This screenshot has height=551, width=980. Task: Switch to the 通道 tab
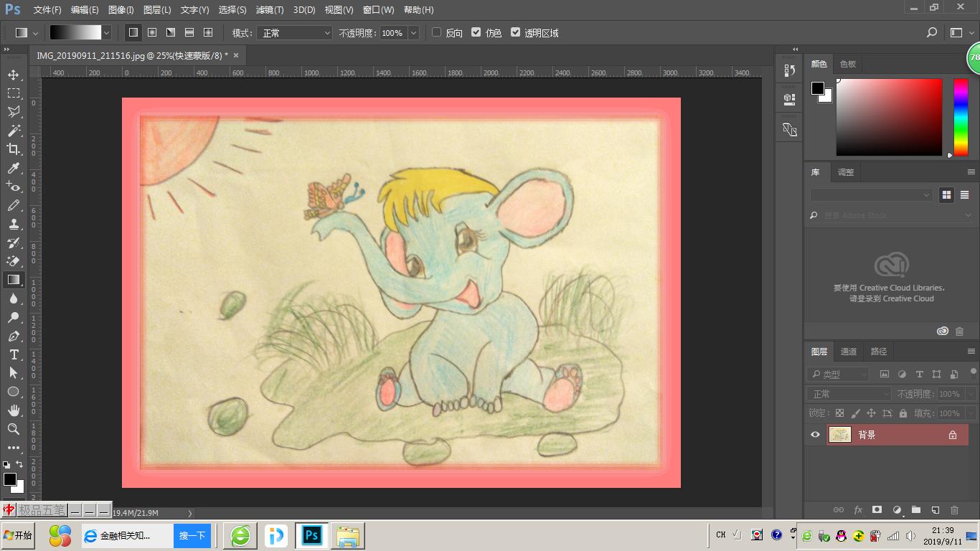point(849,352)
